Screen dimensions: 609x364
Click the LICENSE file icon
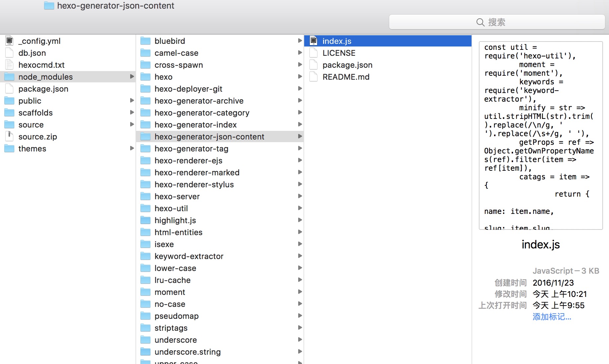[313, 53]
